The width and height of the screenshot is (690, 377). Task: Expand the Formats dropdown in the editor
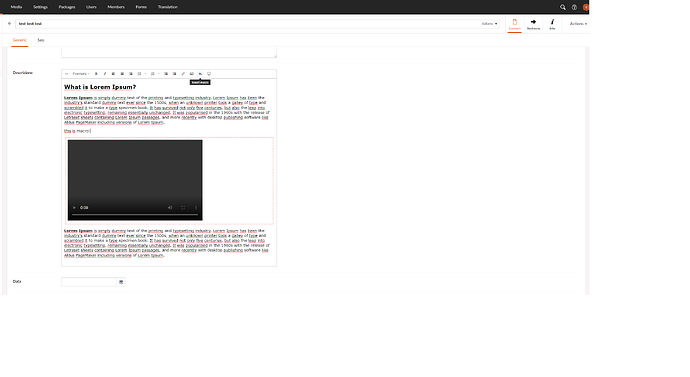coord(81,74)
